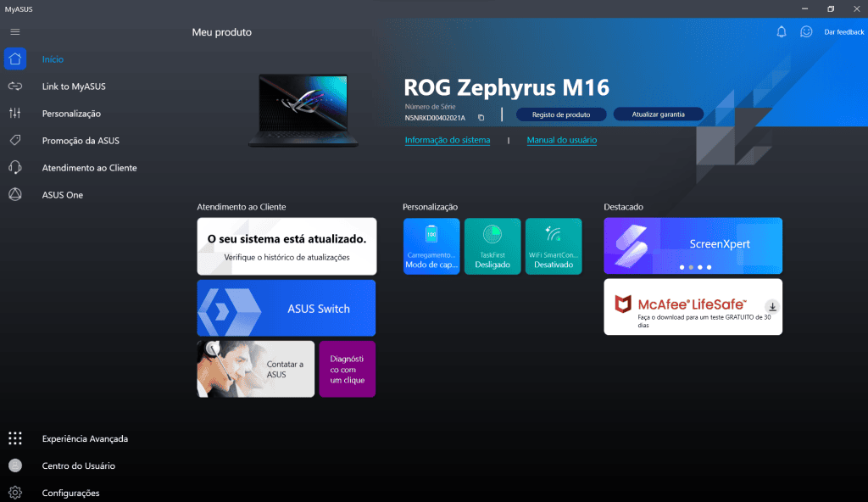
Task: Select the ASUS One sidebar icon
Action: click(14, 194)
